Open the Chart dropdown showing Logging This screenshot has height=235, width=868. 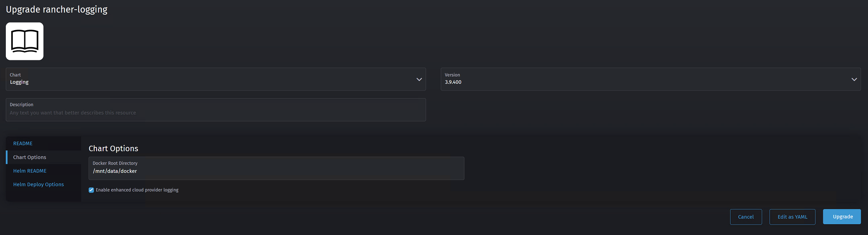click(215, 79)
